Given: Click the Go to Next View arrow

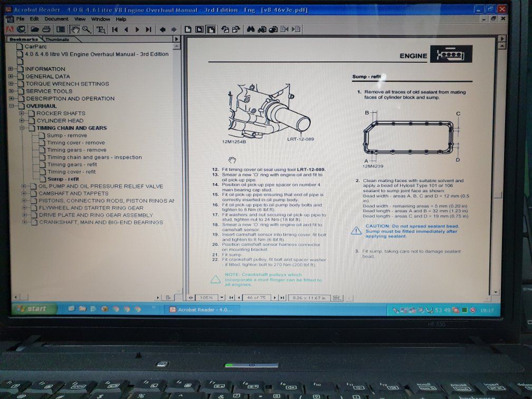Looking at the screenshot, I should 174,30.
